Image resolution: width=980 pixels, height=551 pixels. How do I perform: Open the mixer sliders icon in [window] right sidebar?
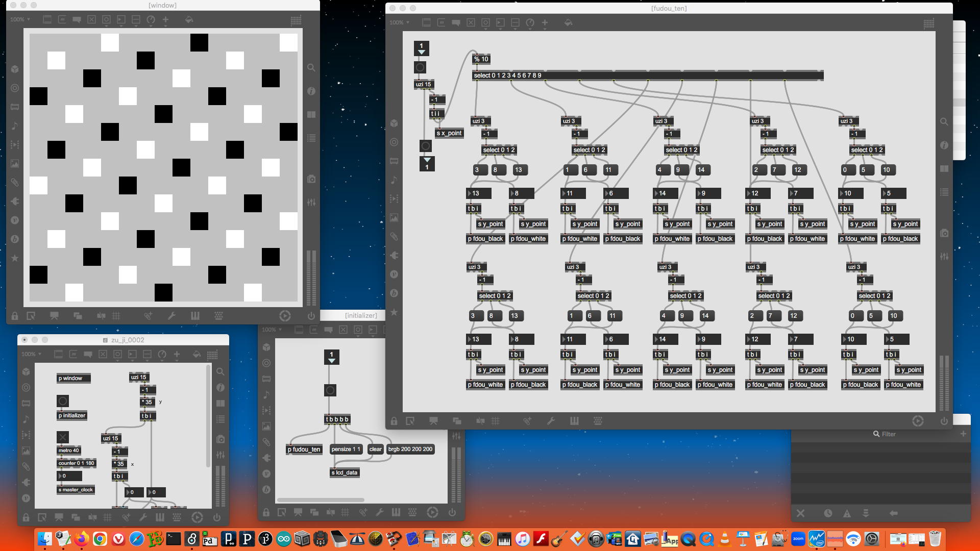(311, 203)
